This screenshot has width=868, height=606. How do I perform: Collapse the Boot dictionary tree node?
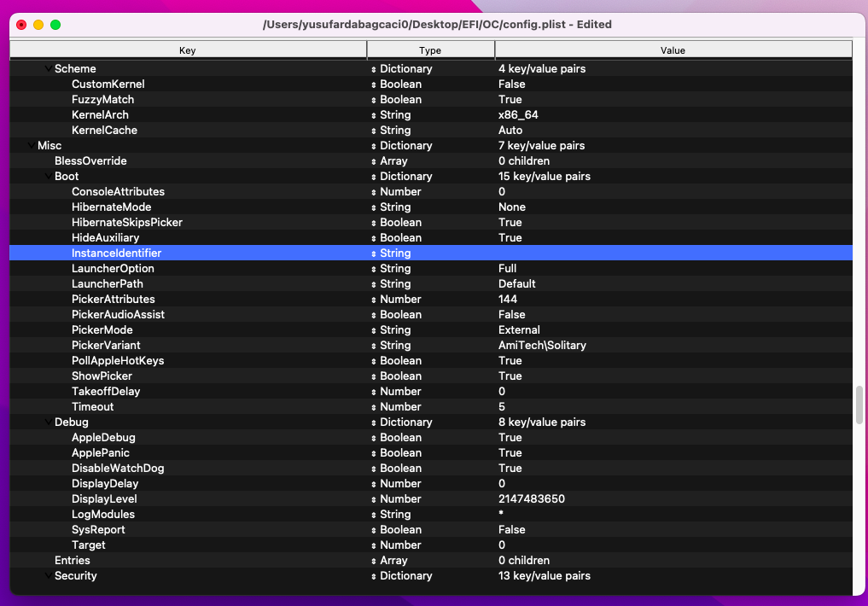(48, 177)
